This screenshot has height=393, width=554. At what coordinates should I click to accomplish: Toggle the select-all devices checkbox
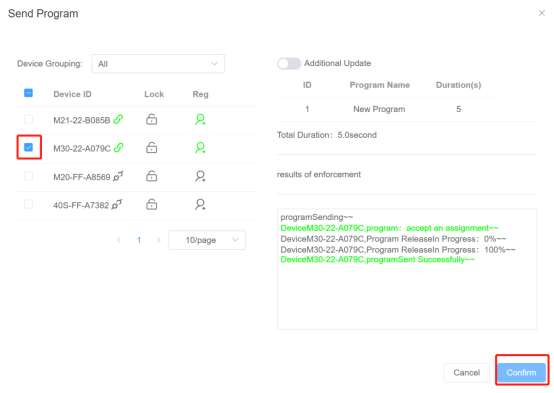tap(29, 93)
